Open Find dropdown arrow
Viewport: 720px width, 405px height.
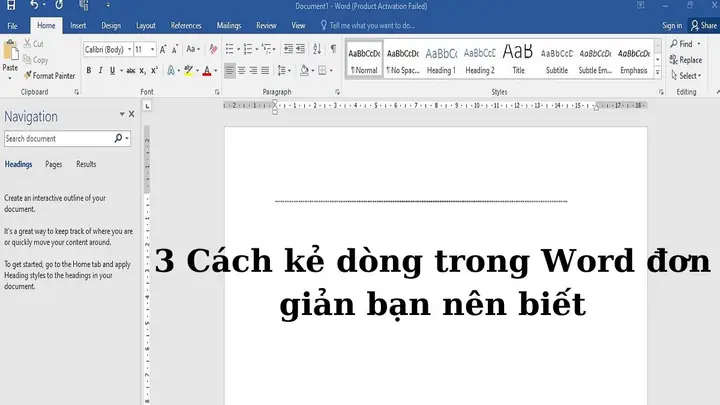[x=699, y=44]
